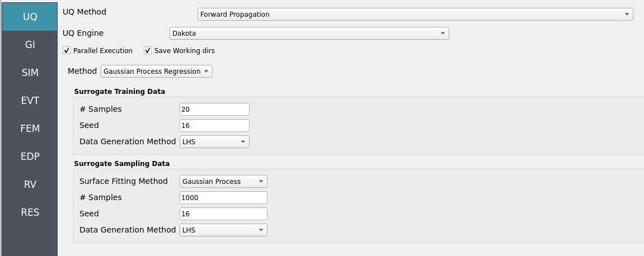Expand the UQ Engine Dakota dropdown

coord(309,33)
